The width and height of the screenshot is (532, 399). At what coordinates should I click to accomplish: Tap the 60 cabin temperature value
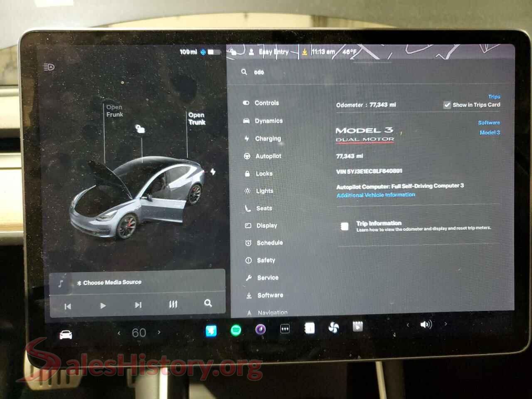point(139,332)
